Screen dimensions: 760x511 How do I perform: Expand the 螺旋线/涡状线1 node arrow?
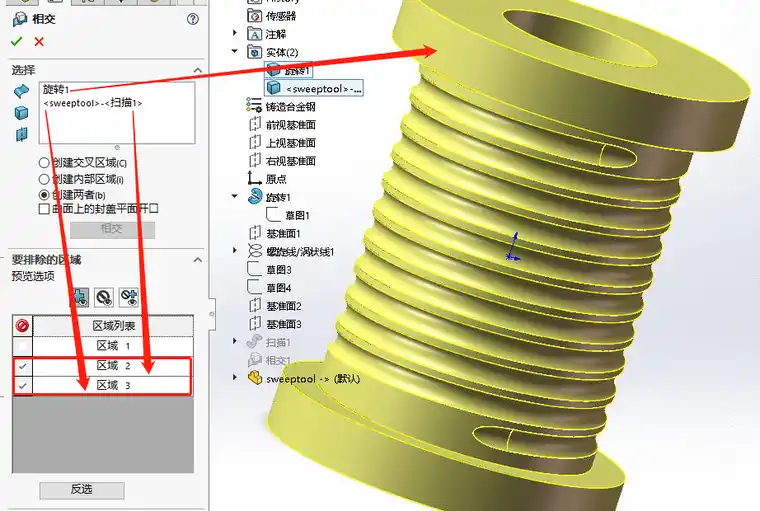pyautogui.click(x=235, y=250)
